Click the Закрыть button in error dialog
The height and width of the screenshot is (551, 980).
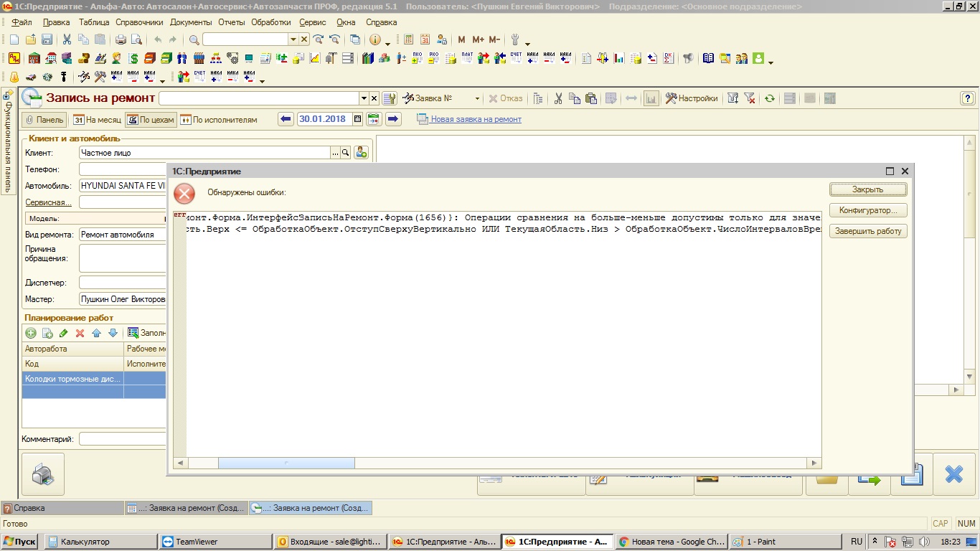868,189
